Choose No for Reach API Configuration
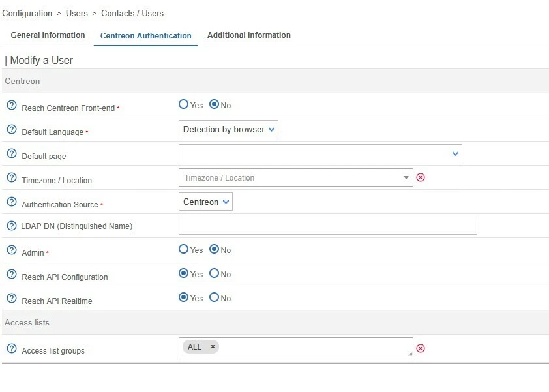The width and height of the screenshot is (549, 392). click(214, 273)
